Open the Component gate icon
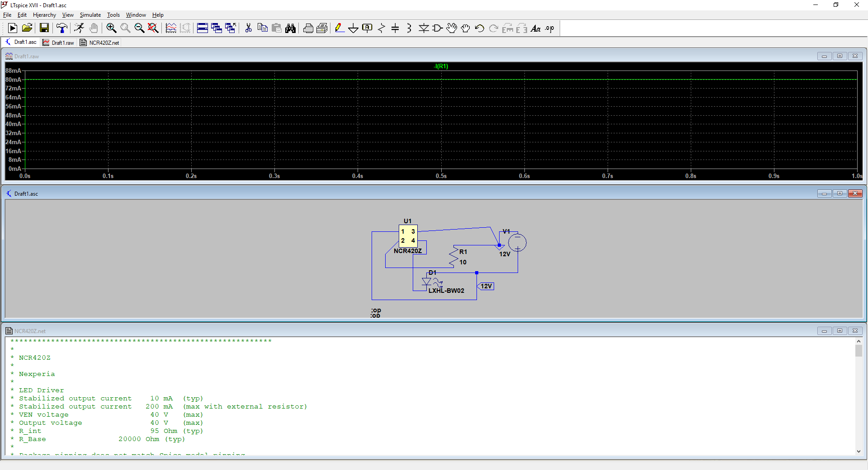Screen dimensions: 868x470 point(438,28)
